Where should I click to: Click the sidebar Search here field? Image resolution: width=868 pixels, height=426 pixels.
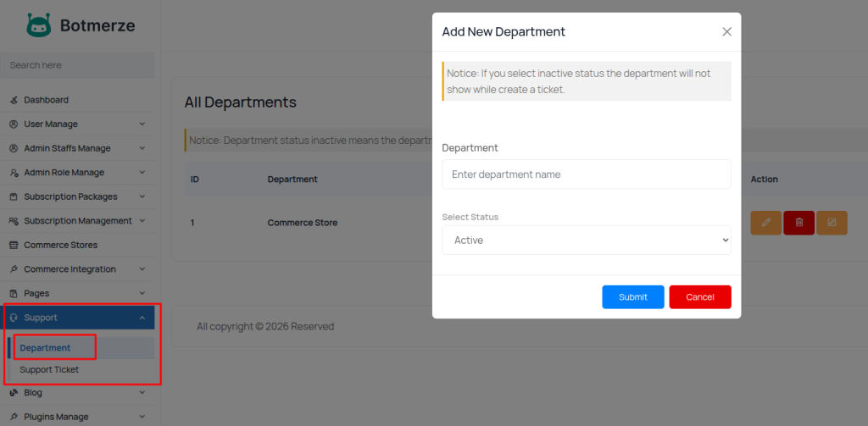point(77,65)
